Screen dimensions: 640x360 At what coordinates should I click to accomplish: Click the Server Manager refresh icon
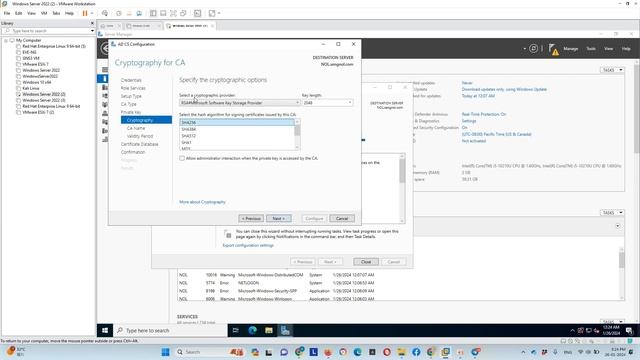click(x=533, y=49)
